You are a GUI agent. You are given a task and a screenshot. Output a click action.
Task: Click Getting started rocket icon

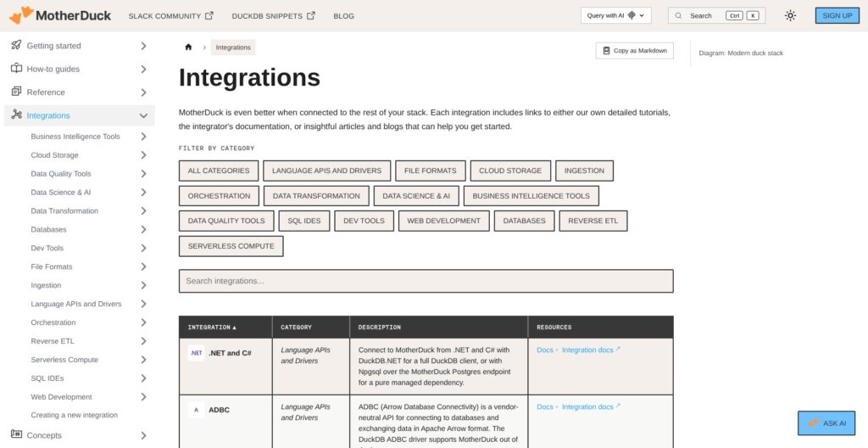click(x=17, y=46)
